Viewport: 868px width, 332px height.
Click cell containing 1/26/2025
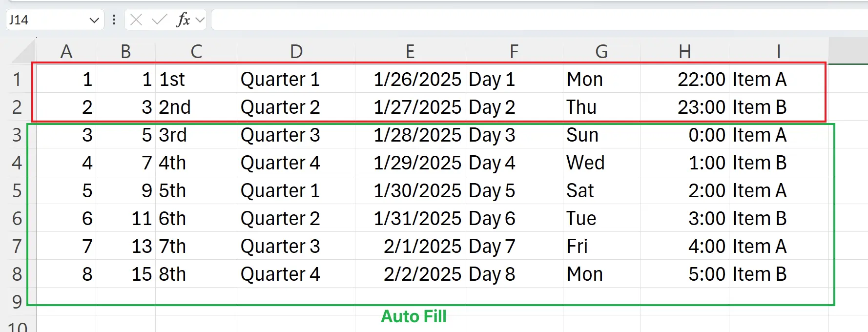pyautogui.click(x=410, y=79)
